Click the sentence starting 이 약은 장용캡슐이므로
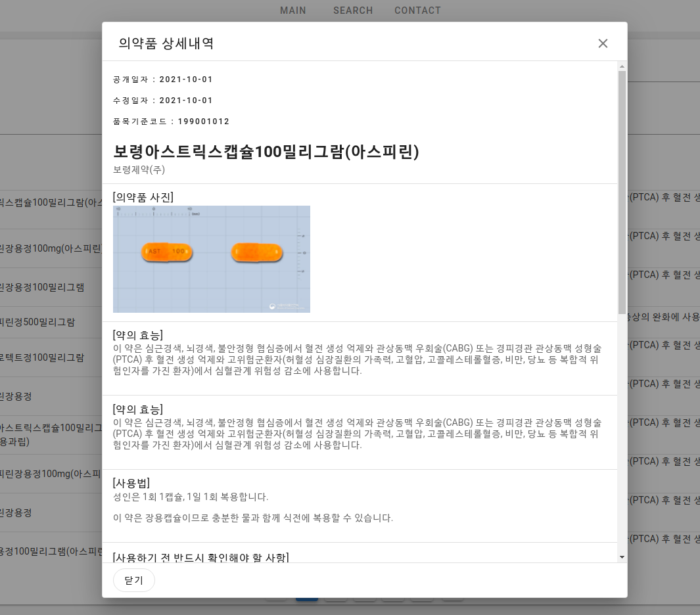 253,518
